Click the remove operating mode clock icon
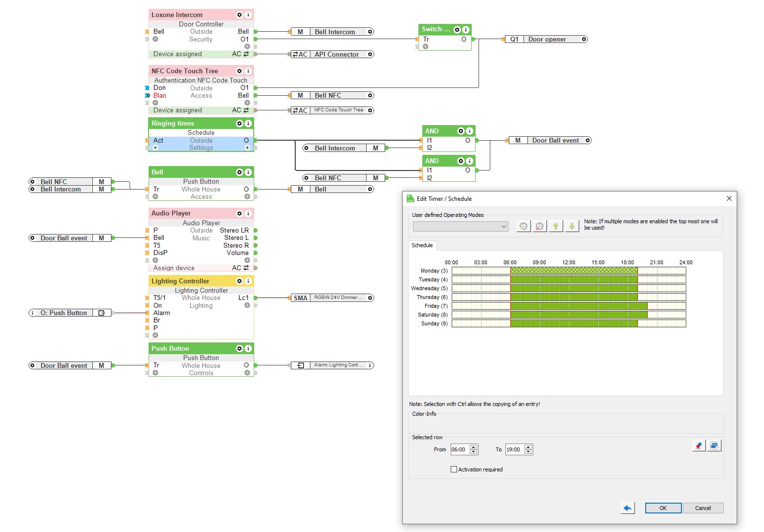Viewport: 764px width, 532px height. pos(539,226)
